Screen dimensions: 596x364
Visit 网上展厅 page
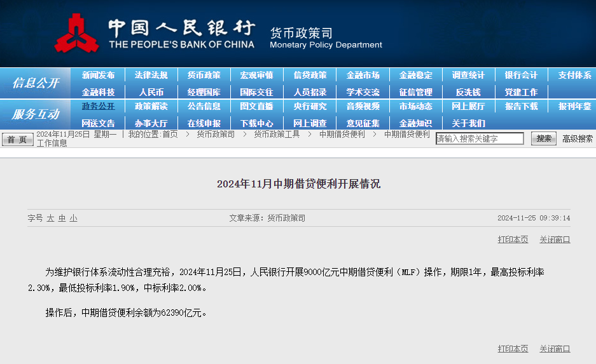[x=468, y=106]
